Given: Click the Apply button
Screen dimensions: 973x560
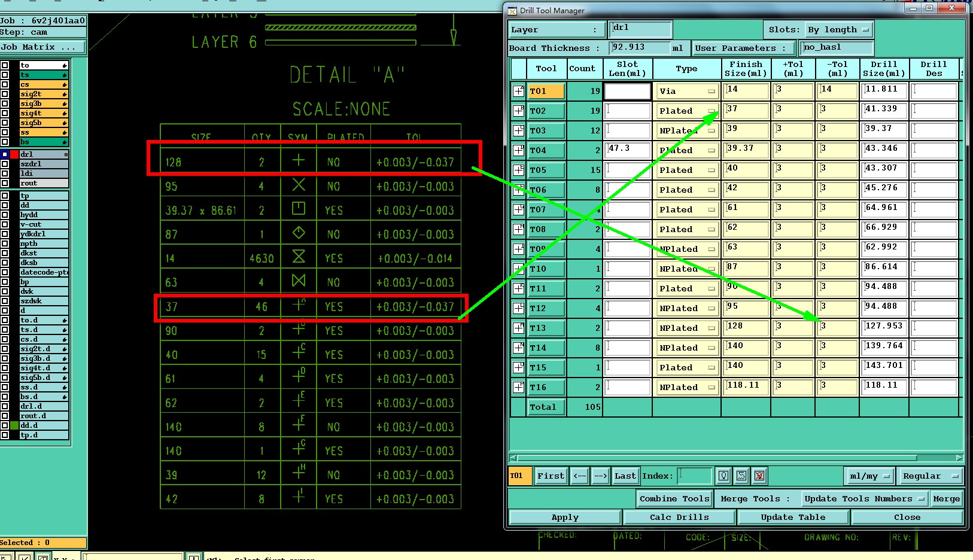Looking at the screenshot, I should (x=565, y=517).
